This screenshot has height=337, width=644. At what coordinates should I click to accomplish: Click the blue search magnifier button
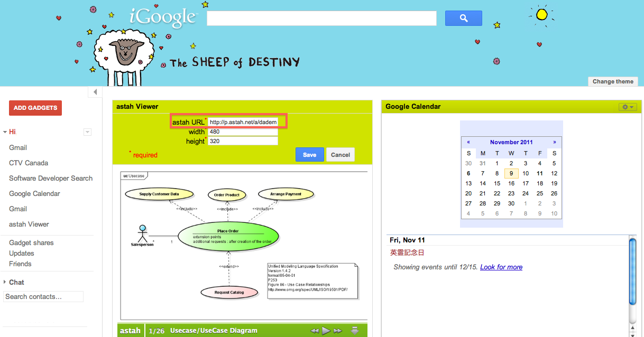tap(463, 18)
